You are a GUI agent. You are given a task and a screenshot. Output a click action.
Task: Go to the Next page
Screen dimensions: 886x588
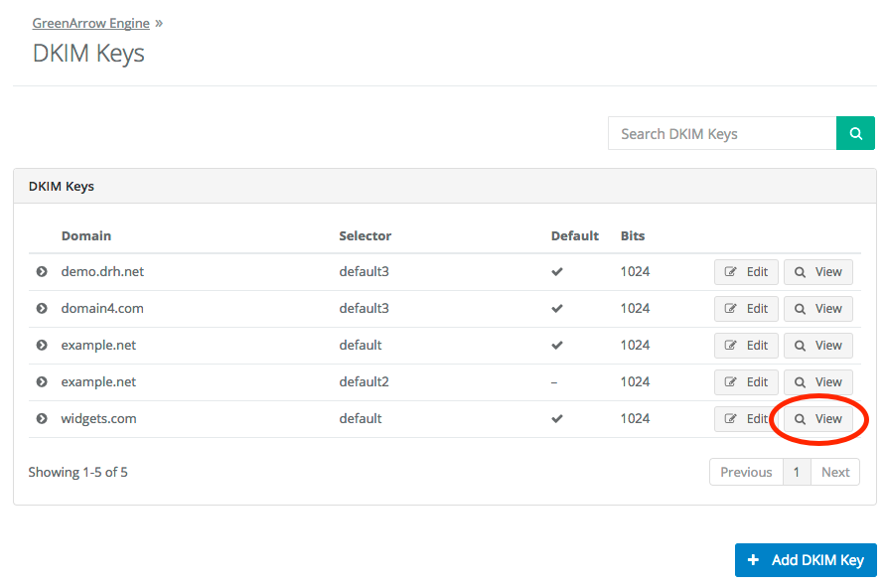tap(835, 472)
